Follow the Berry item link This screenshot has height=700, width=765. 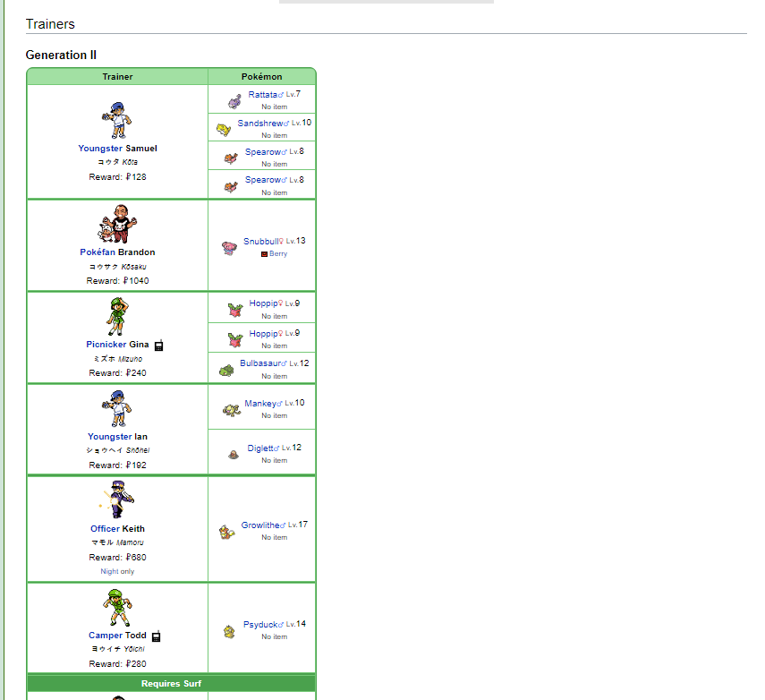point(278,254)
